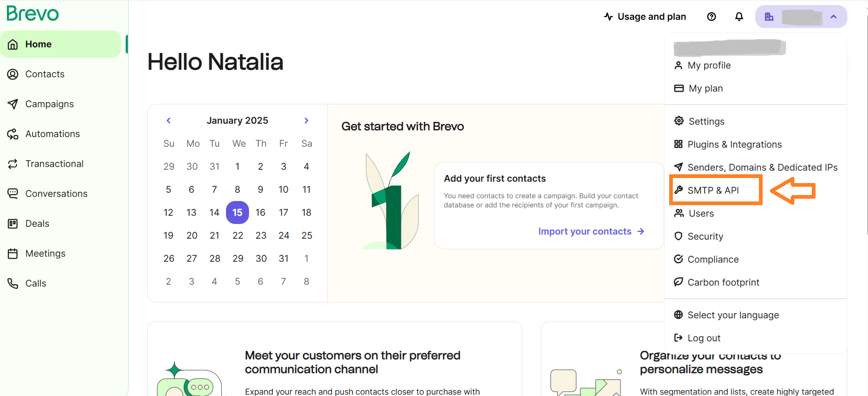Open Usage and plan
Viewport: 868px width, 396px height.
click(x=645, y=17)
